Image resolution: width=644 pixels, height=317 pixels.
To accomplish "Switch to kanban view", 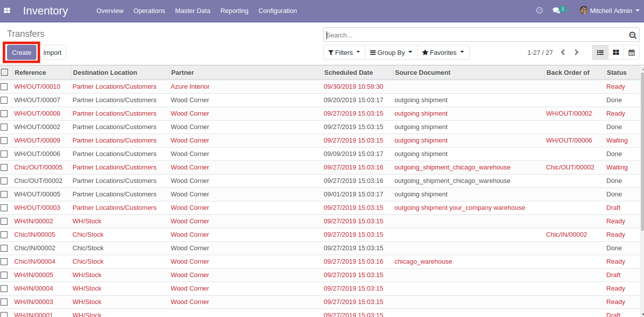I will 616,52.
